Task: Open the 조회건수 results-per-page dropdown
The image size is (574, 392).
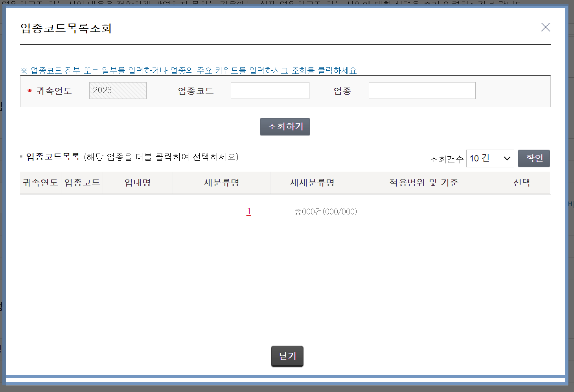Action: 490,158
